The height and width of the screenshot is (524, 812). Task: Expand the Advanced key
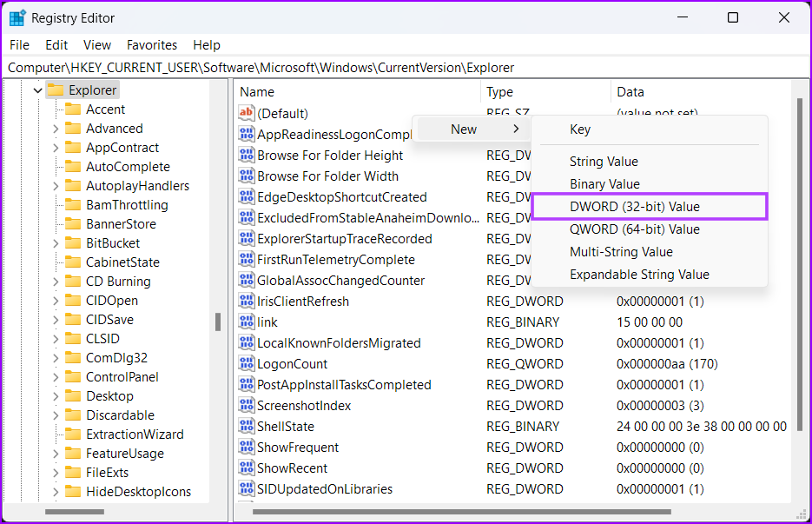pos(56,129)
